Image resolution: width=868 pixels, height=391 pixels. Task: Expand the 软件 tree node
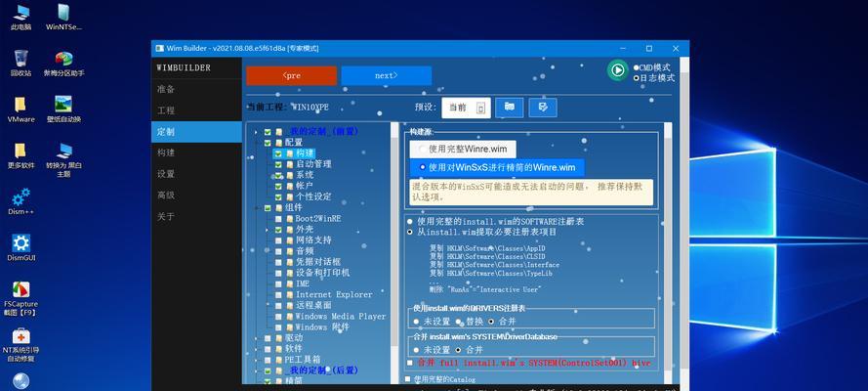tap(256, 349)
